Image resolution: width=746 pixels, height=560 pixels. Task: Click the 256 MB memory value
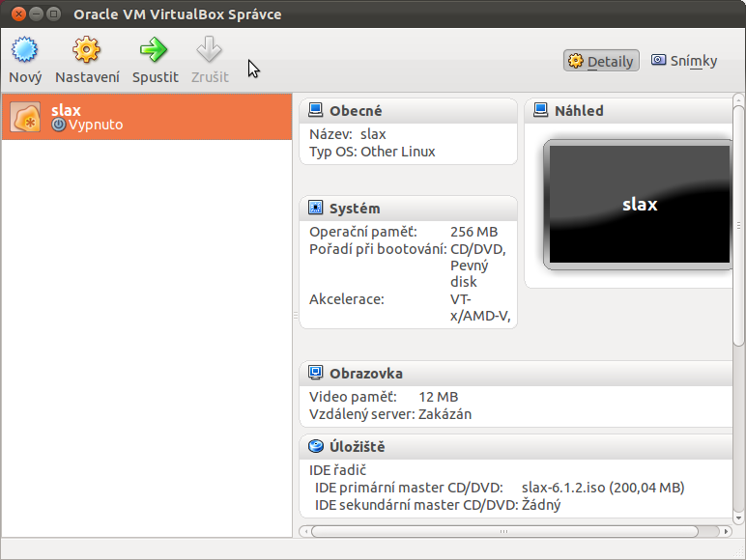pyautogui.click(x=473, y=232)
